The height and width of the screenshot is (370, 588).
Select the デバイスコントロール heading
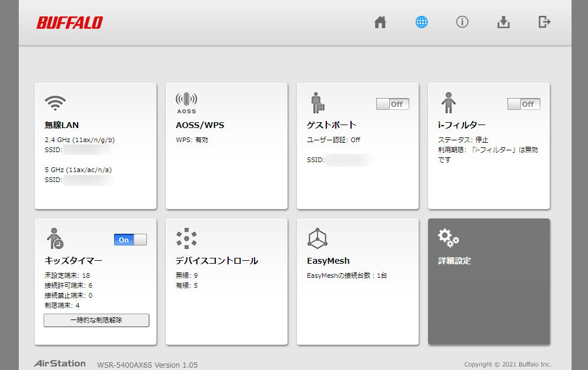(217, 261)
